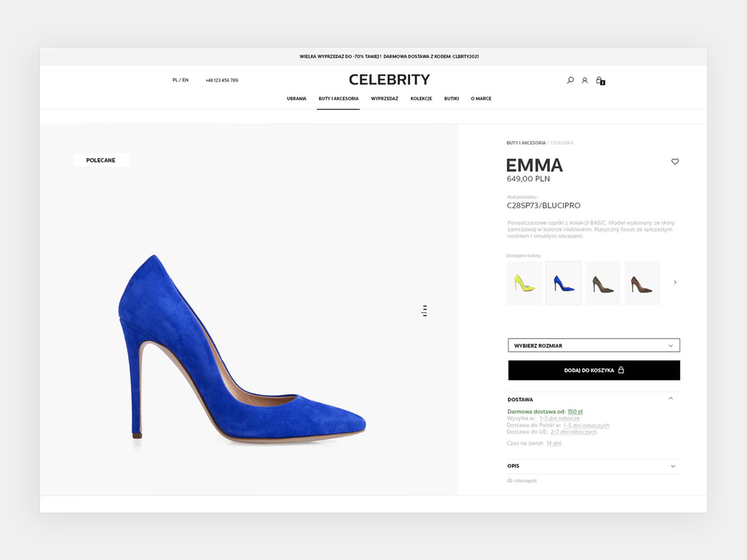
Task: Open the search magnifier icon
Action: (x=570, y=80)
